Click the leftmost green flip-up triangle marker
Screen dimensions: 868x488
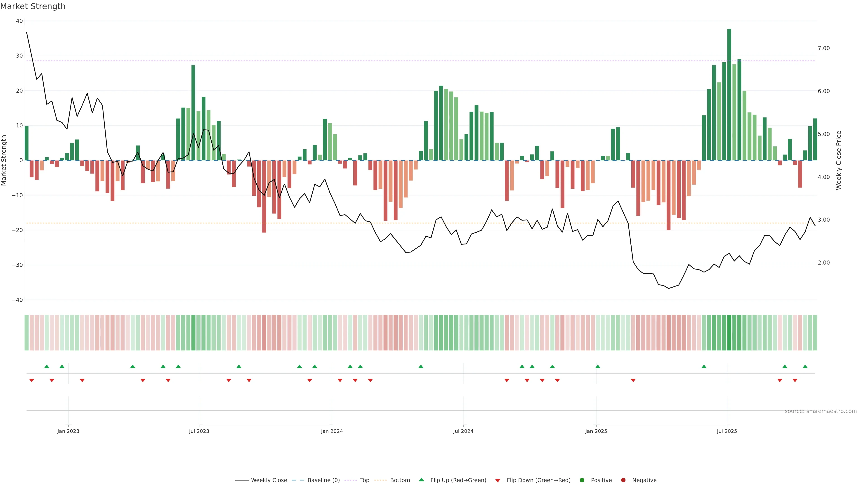[47, 366]
